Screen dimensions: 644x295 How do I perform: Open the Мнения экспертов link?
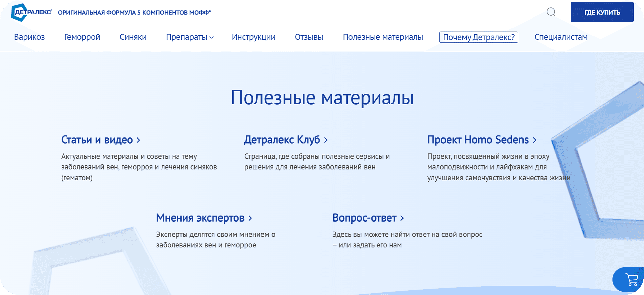200,218
